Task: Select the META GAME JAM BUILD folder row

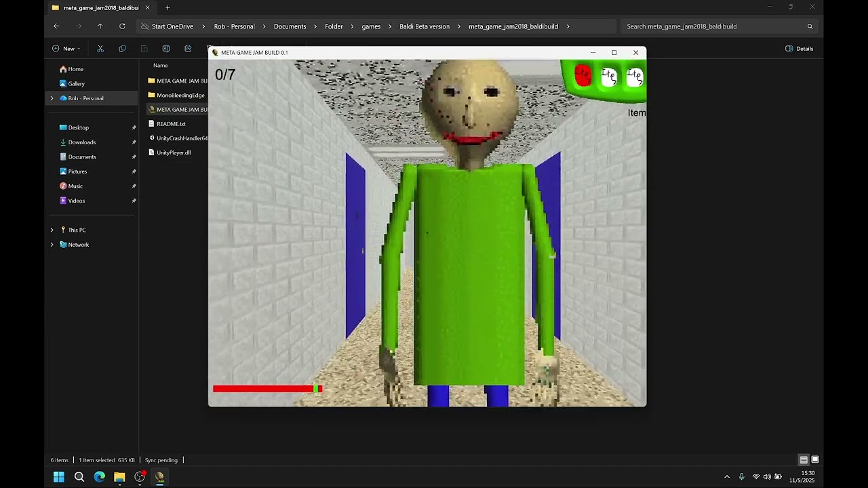Action: coord(176,81)
